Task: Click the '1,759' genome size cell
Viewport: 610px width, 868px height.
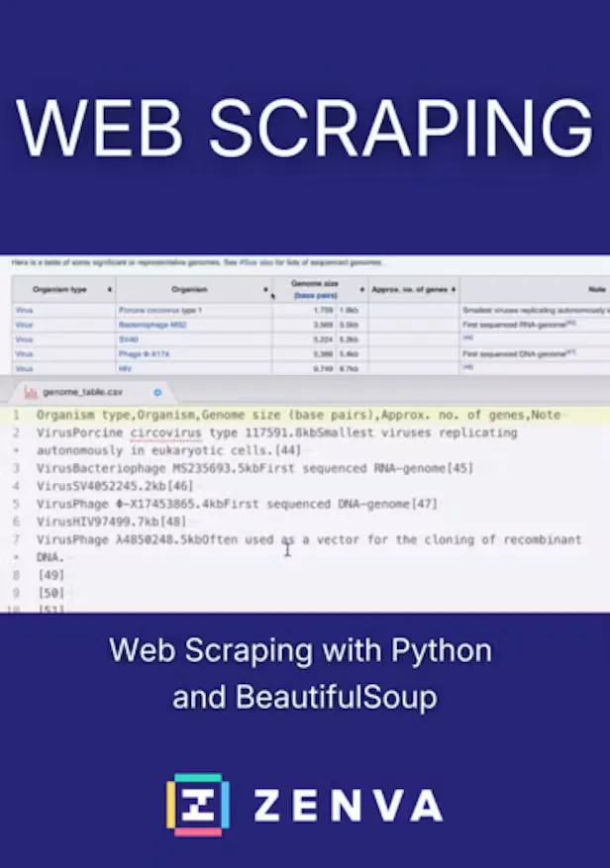Action: tap(324, 310)
